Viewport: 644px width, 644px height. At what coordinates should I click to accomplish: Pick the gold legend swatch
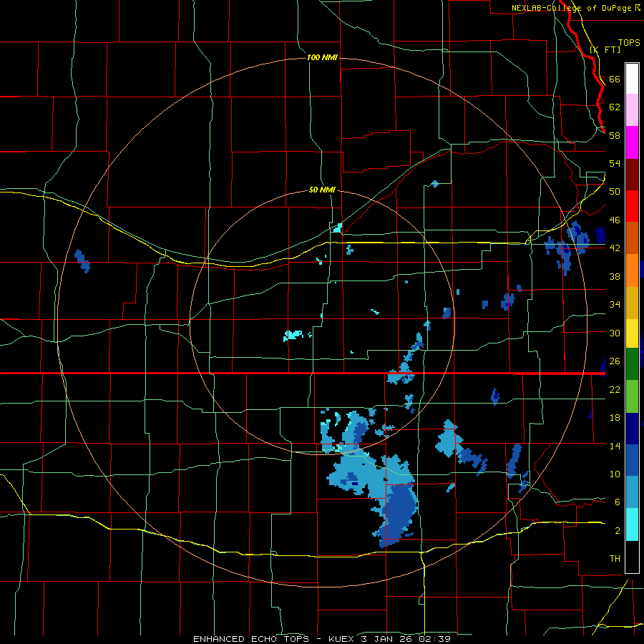(x=632, y=303)
